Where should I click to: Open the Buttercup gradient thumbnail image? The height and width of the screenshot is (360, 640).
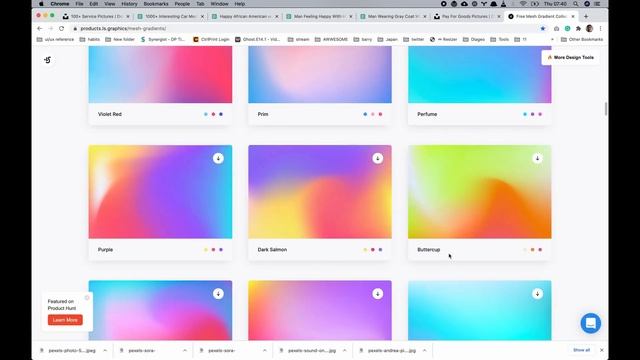click(480, 192)
